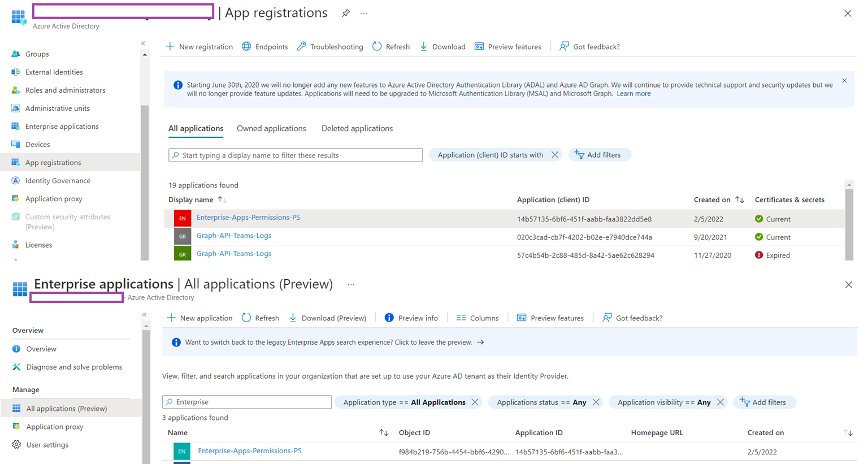Screen dimensions: 868x464
Task: Open Application type filter pill
Action: point(404,402)
